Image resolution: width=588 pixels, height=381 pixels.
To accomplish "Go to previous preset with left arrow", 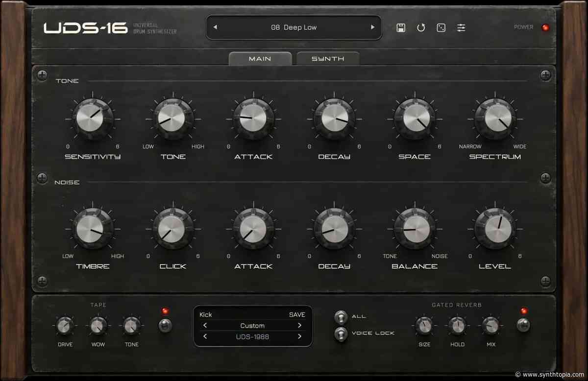I will click(x=215, y=27).
